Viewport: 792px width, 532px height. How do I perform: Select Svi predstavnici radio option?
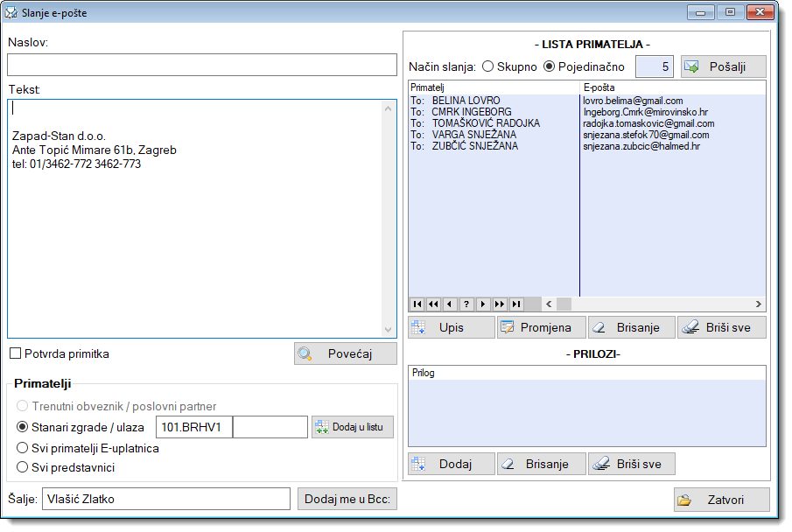tap(24, 467)
